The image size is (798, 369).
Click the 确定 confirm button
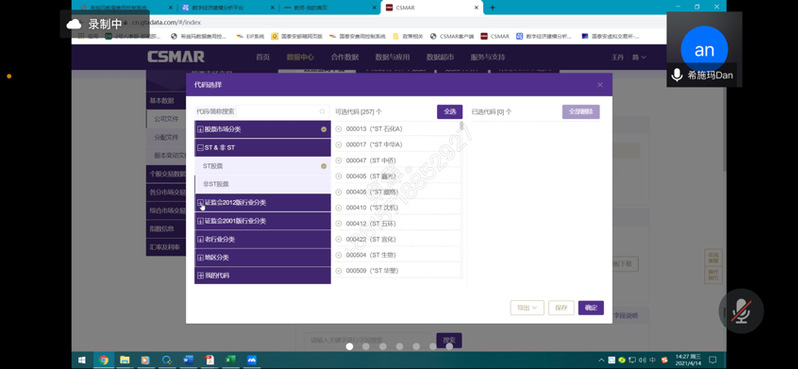tap(591, 308)
